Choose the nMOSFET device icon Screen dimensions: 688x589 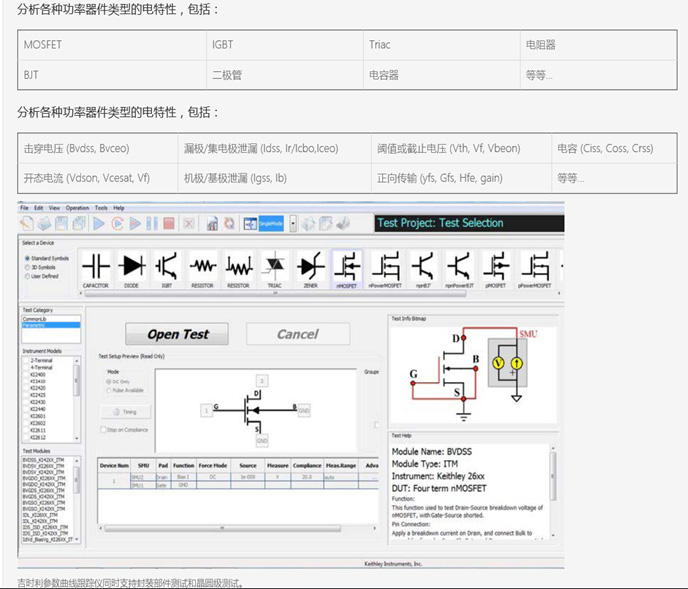pyautogui.click(x=346, y=266)
